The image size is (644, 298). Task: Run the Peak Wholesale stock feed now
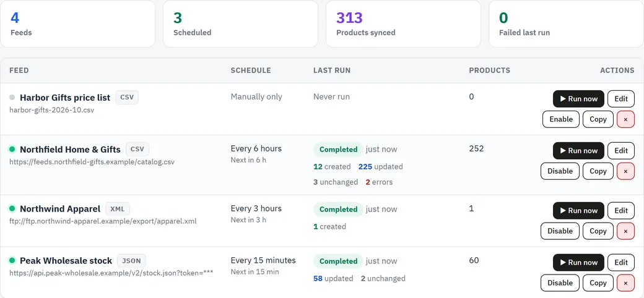(578, 263)
